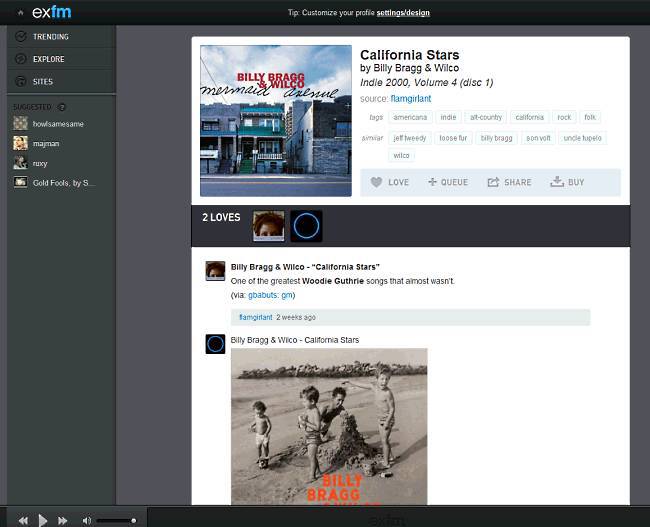
Task: Click ruxy avatar thumbnail
Action: coord(20,163)
